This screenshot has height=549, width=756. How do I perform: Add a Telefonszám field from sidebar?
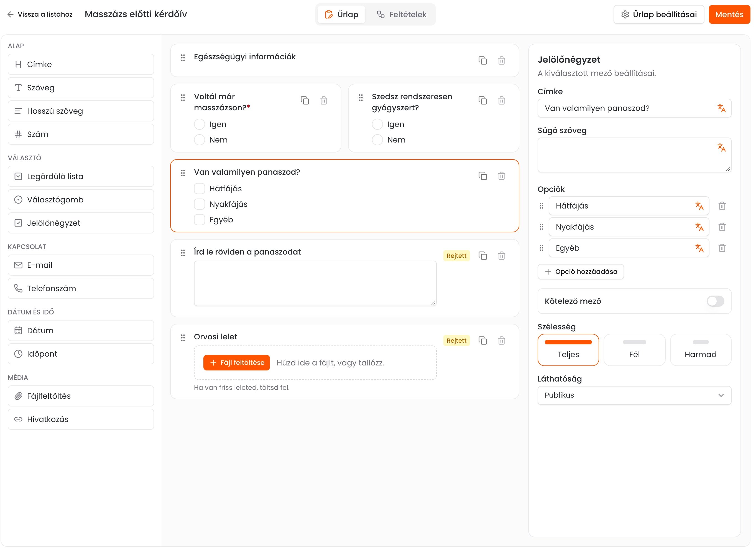point(81,289)
